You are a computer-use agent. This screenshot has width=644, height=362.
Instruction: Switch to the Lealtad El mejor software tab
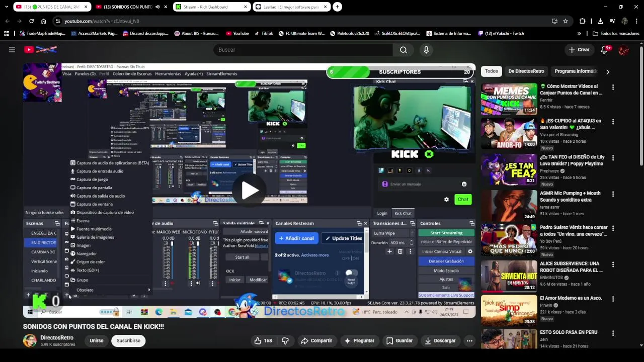[291, 7]
